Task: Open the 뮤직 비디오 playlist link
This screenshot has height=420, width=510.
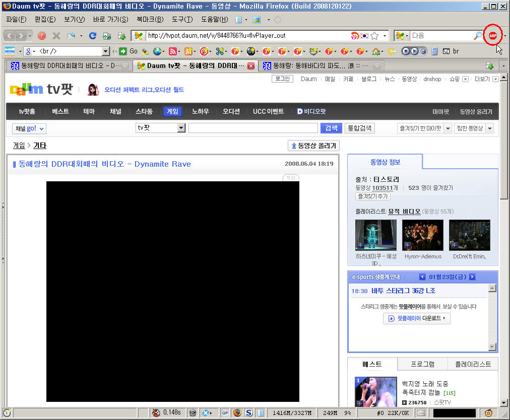Action: [404, 212]
